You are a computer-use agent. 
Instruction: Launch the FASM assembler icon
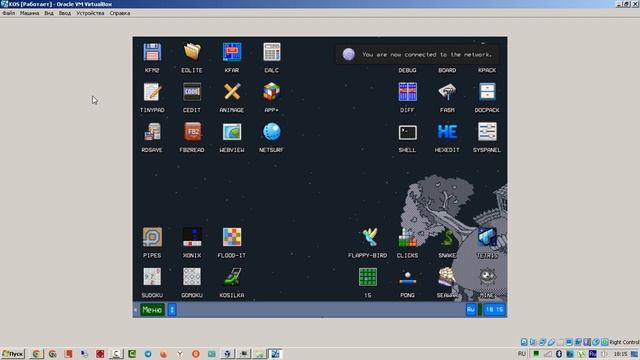[x=447, y=92]
